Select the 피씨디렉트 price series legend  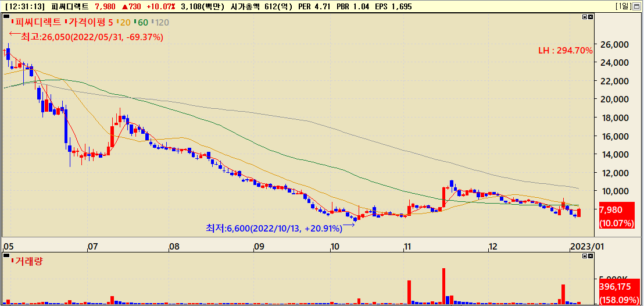[37, 22]
